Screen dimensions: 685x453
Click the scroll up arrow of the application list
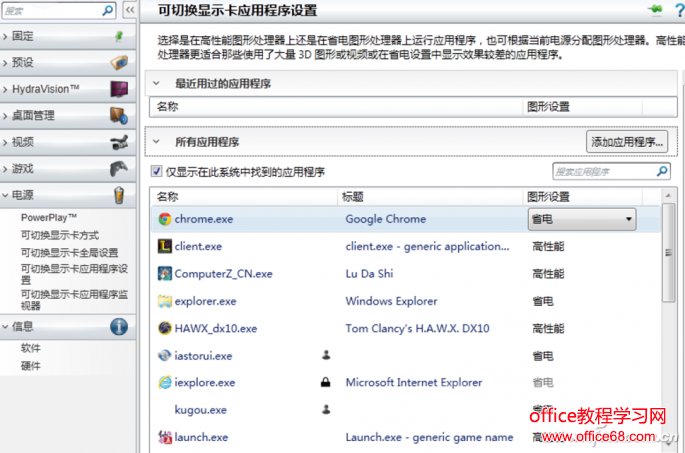click(x=668, y=195)
